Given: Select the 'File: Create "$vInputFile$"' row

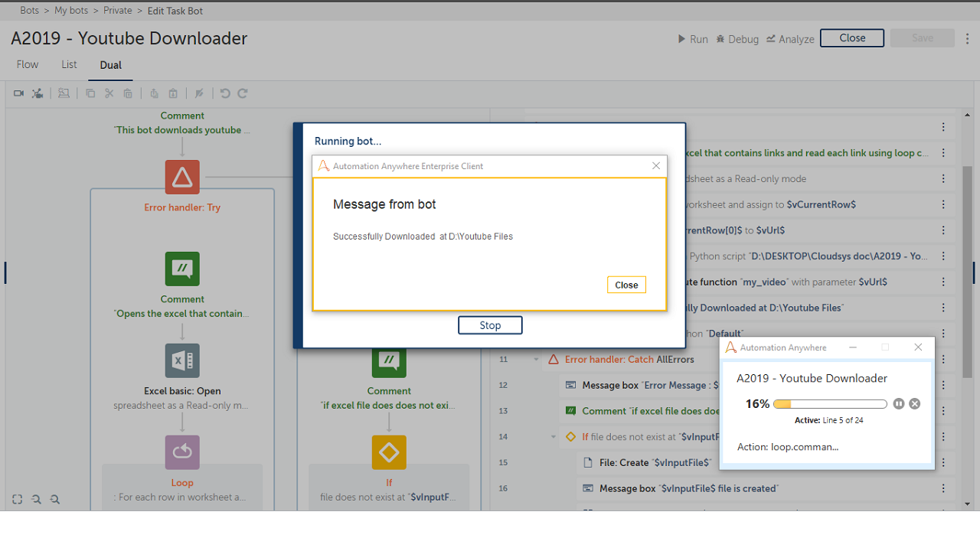Looking at the screenshot, I should tap(655, 462).
